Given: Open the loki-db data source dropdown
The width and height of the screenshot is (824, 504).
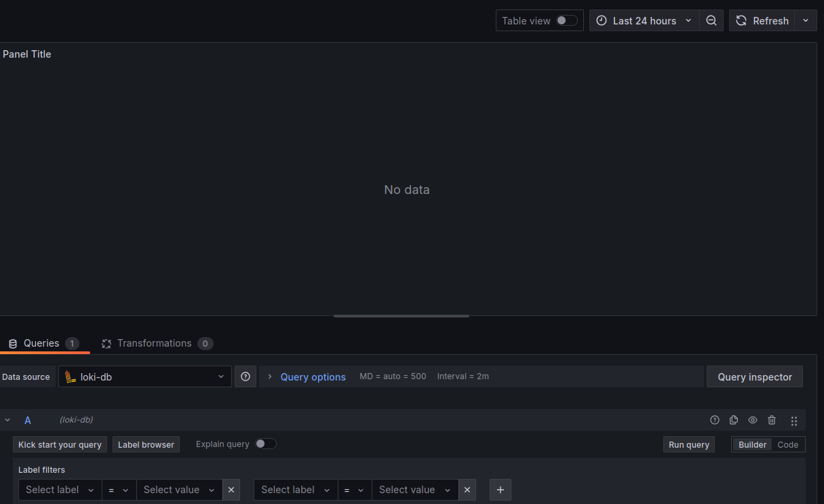Looking at the screenshot, I should [144, 376].
